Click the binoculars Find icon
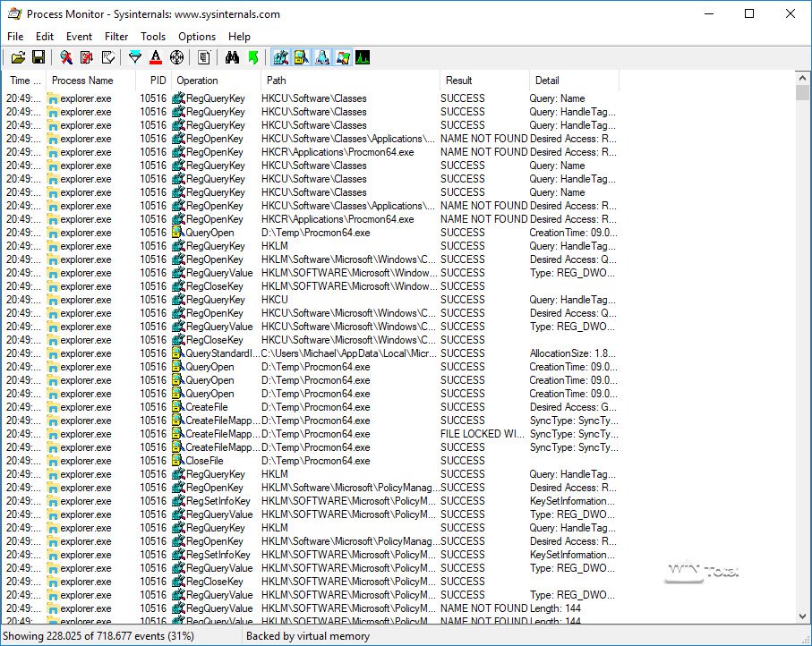The height and width of the screenshot is (646, 812). pyautogui.click(x=232, y=58)
